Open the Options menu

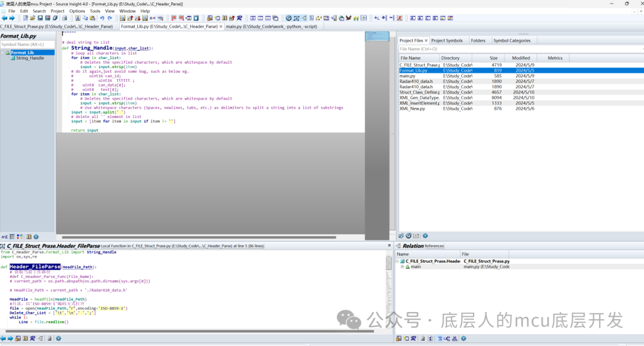tap(77, 11)
